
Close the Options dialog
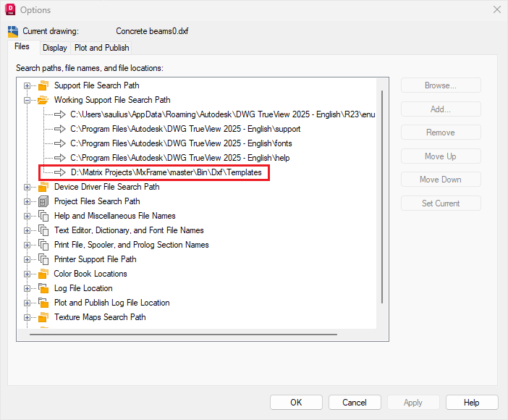(497, 9)
